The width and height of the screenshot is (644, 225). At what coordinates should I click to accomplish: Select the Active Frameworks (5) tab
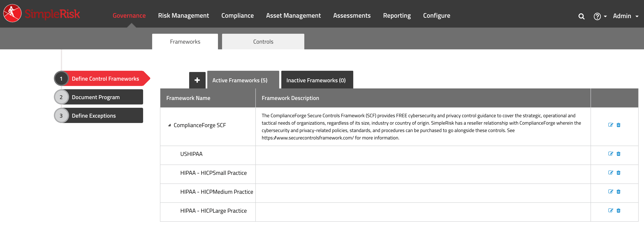pos(243,80)
